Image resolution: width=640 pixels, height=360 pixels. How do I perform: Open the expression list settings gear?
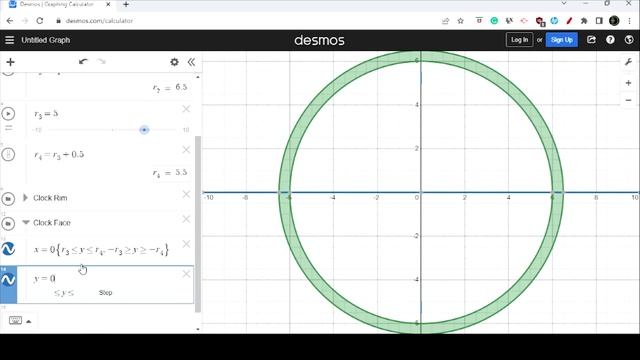click(174, 62)
